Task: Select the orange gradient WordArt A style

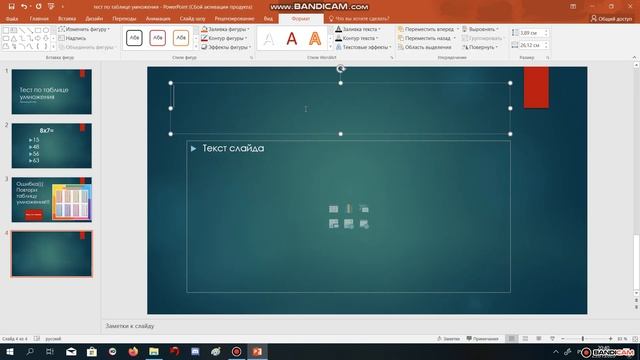Action: point(315,39)
